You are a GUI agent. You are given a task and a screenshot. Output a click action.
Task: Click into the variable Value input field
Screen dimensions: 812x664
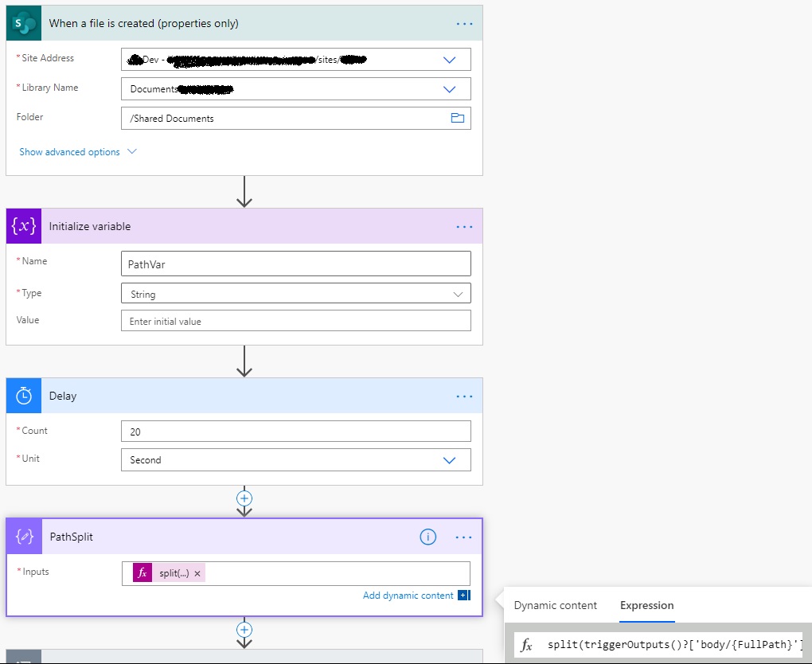[x=295, y=322]
